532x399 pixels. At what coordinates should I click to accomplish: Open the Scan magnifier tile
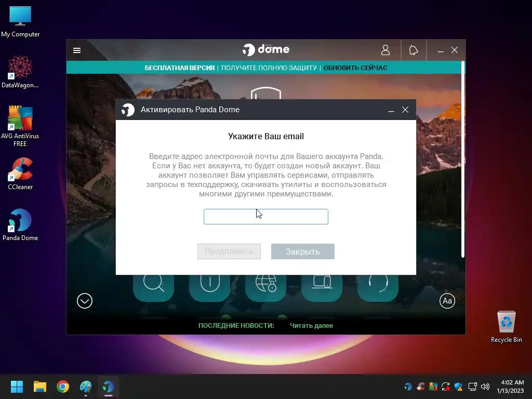[154, 288]
